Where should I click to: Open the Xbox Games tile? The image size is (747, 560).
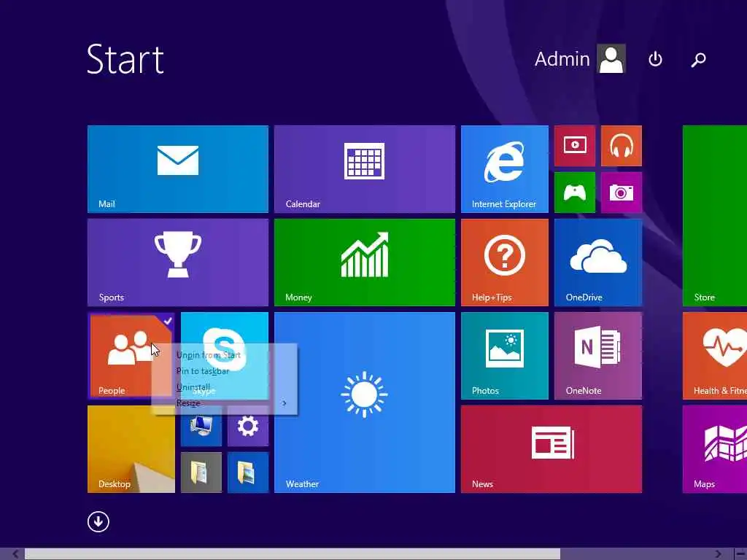[x=575, y=192]
